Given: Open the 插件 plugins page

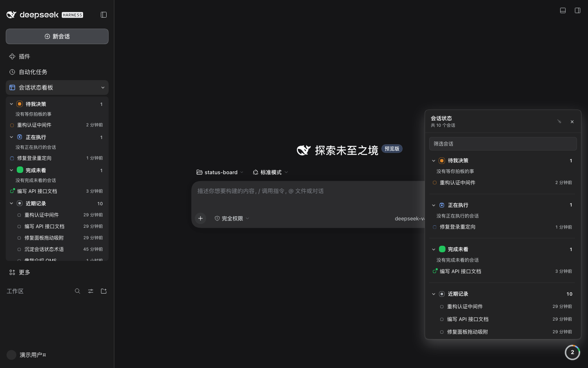Looking at the screenshot, I should click(x=57, y=56).
